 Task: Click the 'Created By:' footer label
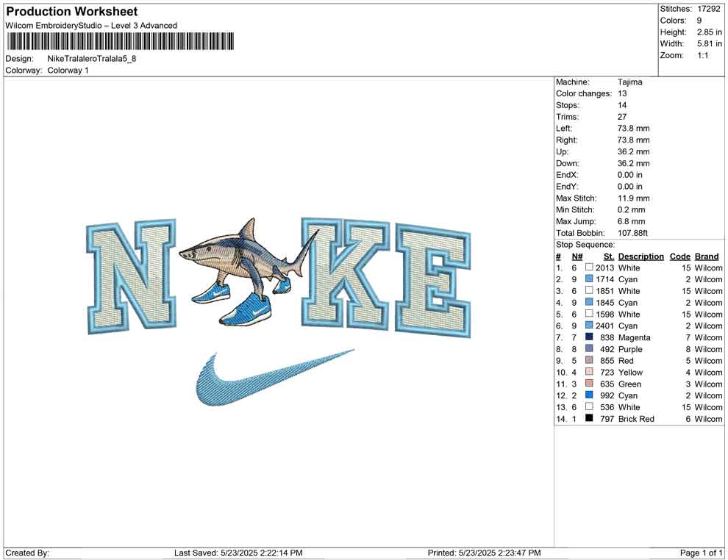tap(27, 553)
